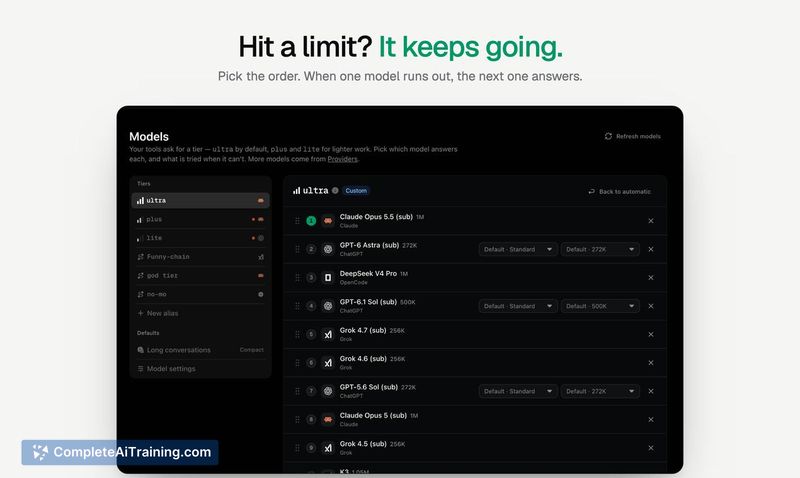Remove DeepSeek V4 Pro from the chain
The height and width of the screenshot is (478, 800).
click(651, 278)
